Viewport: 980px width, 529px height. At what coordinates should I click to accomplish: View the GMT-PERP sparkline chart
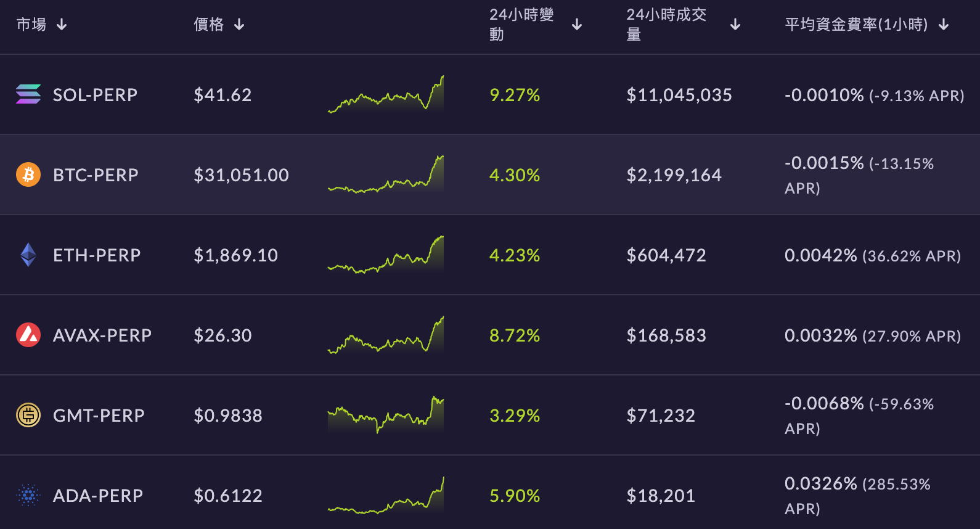pyautogui.click(x=386, y=415)
